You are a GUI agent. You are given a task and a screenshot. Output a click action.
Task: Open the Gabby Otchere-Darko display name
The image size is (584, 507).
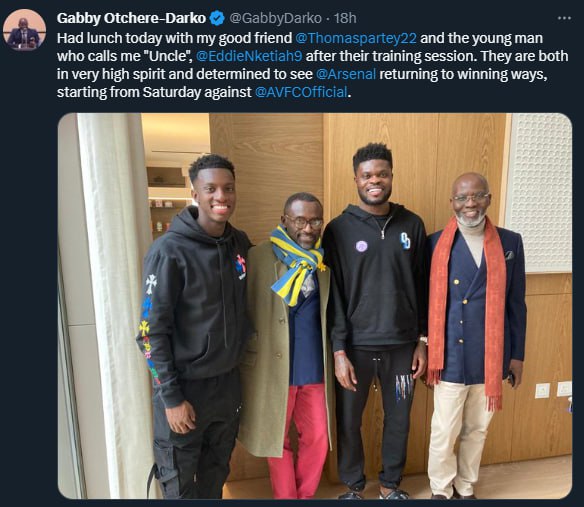point(131,18)
